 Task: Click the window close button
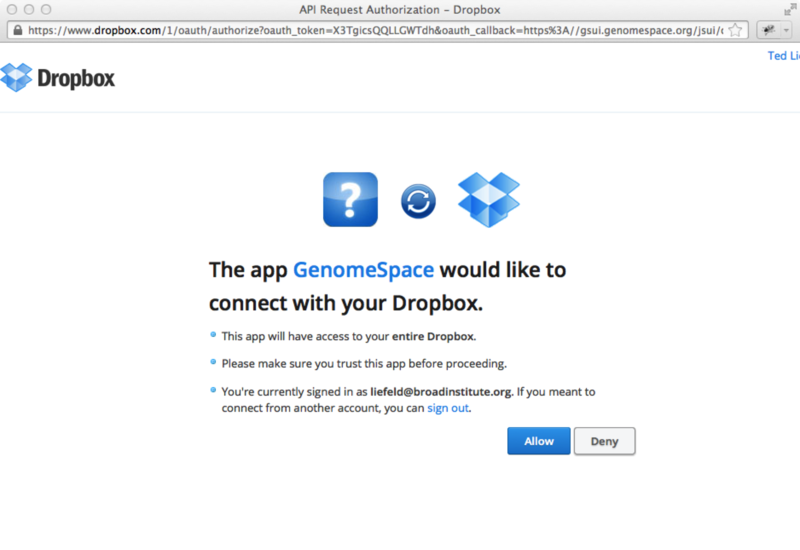click(x=12, y=10)
